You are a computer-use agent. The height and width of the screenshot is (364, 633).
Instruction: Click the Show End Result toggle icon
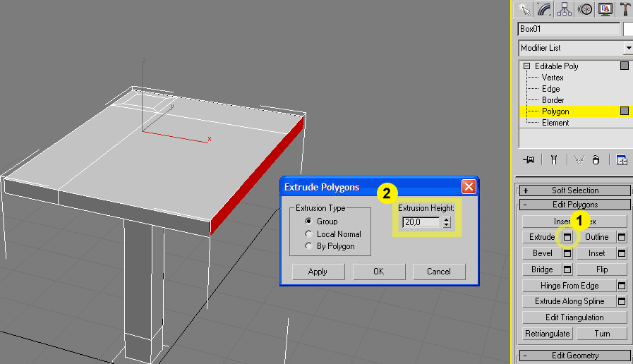pyautogui.click(x=554, y=160)
